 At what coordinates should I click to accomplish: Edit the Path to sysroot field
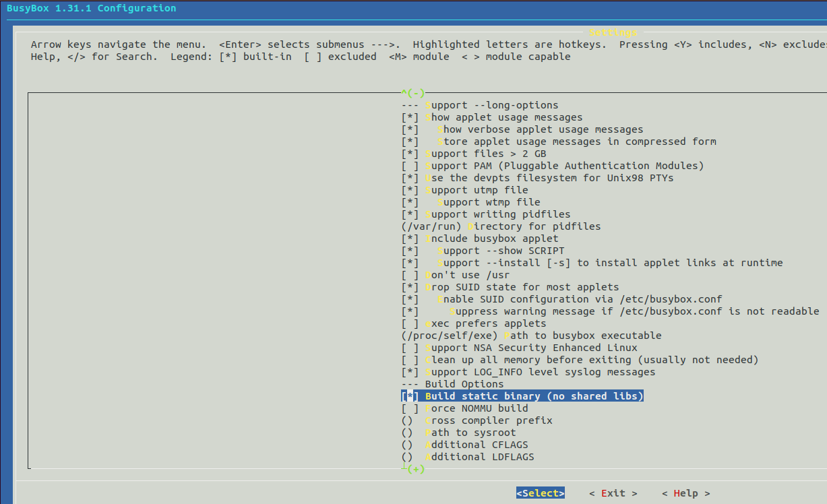tap(458, 433)
